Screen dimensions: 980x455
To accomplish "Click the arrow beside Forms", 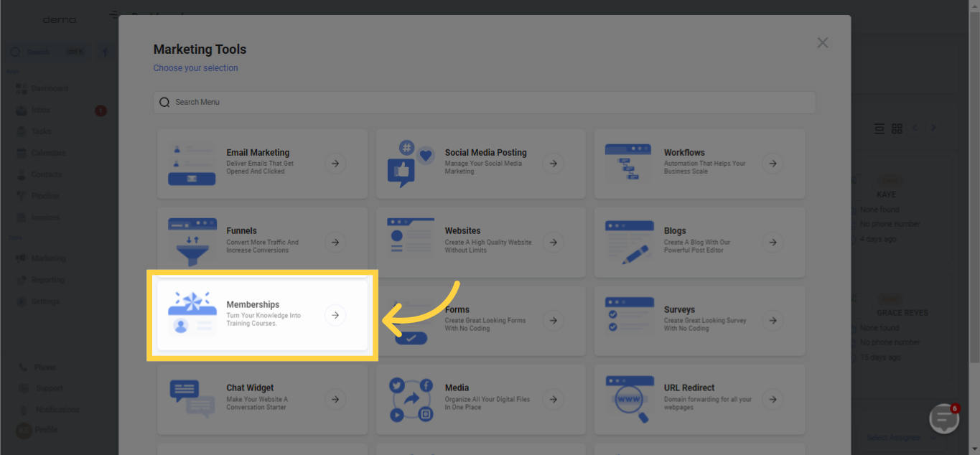I will [554, 320].
